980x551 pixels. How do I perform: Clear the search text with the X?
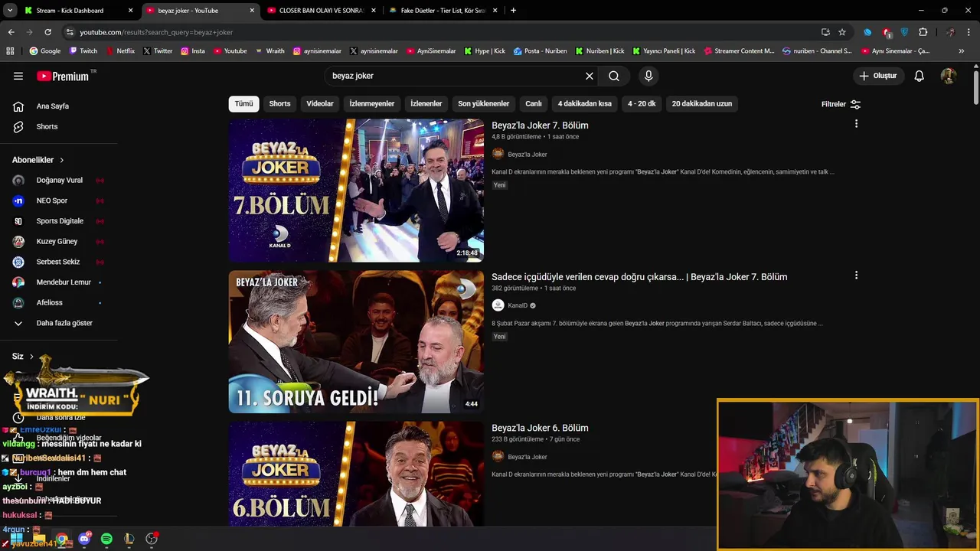(590, 76)
